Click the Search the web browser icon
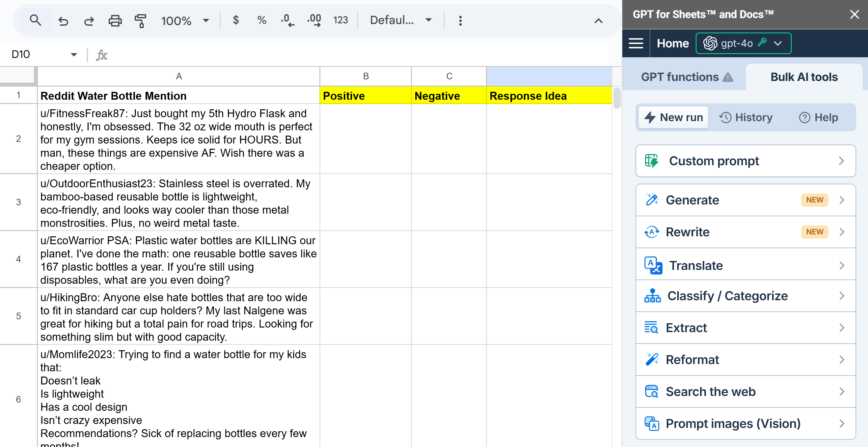The height and width of the screenshot is (447, 868). [x=651, y=391]
